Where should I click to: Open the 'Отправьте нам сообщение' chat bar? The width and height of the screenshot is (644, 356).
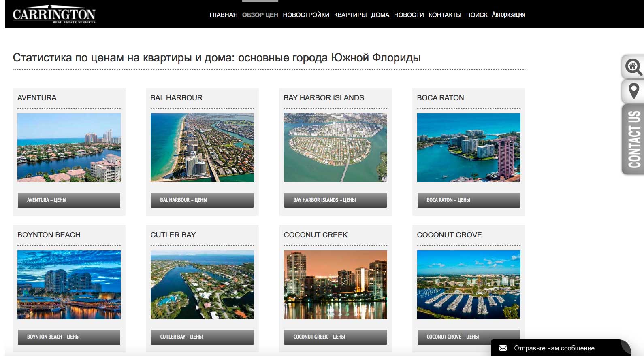561,348
